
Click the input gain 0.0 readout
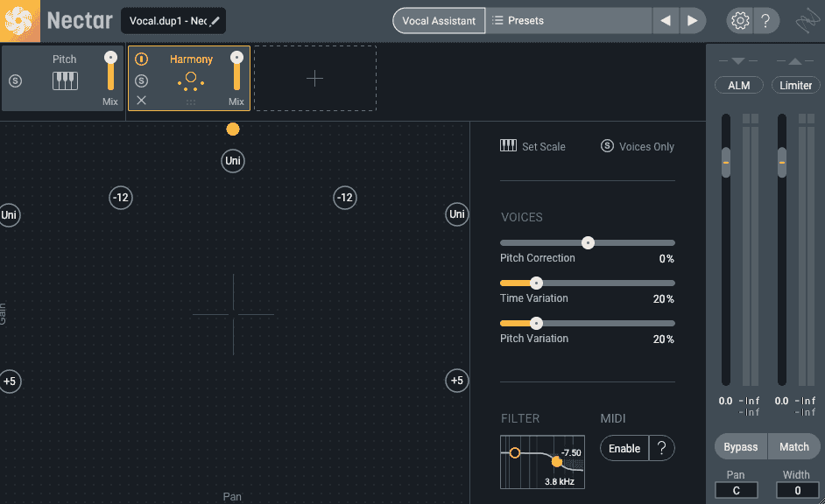coord(725,401)
